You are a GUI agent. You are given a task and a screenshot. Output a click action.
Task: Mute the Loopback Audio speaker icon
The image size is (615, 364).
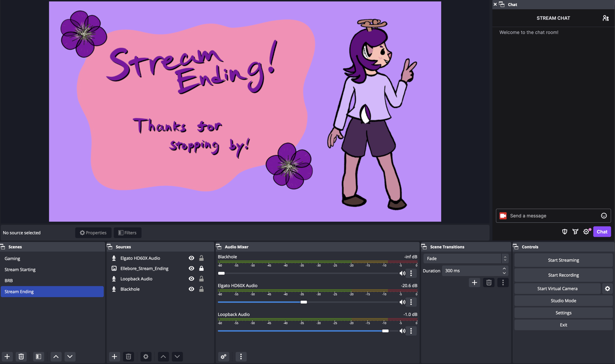[402, 331]
